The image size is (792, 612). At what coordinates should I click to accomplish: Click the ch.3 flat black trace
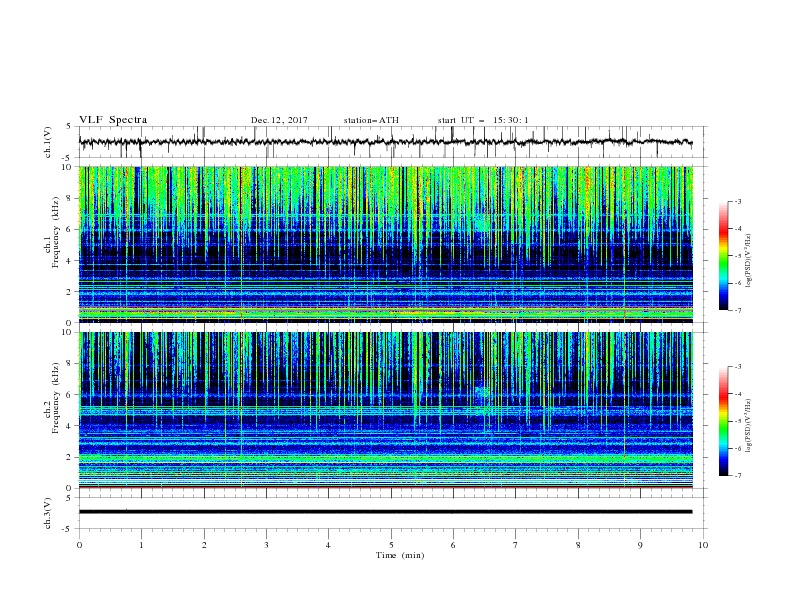click(385, 512)
